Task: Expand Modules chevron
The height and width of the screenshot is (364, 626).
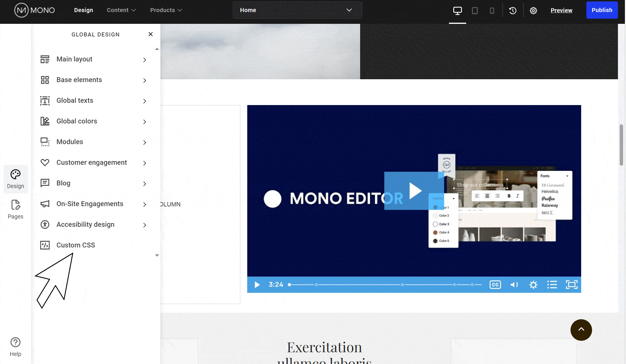Action: (x=145, y=142)
